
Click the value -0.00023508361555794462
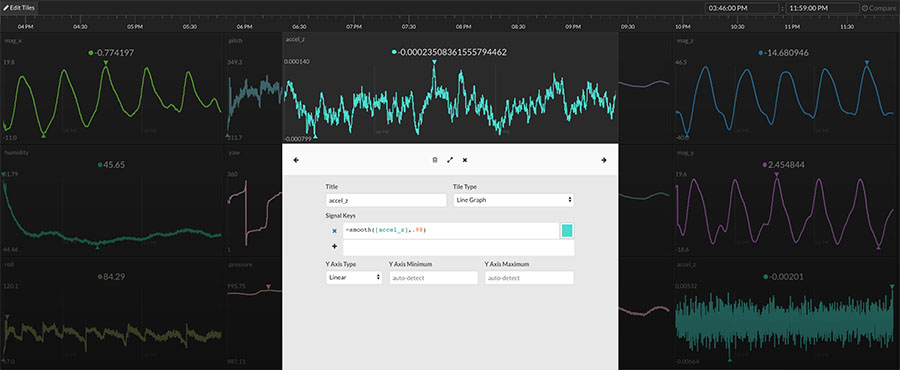(x=452, y=52)
